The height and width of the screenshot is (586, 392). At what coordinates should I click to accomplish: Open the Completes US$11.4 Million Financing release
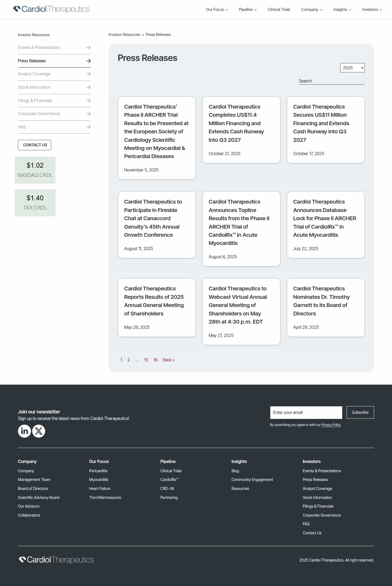[x=241, y=130]
